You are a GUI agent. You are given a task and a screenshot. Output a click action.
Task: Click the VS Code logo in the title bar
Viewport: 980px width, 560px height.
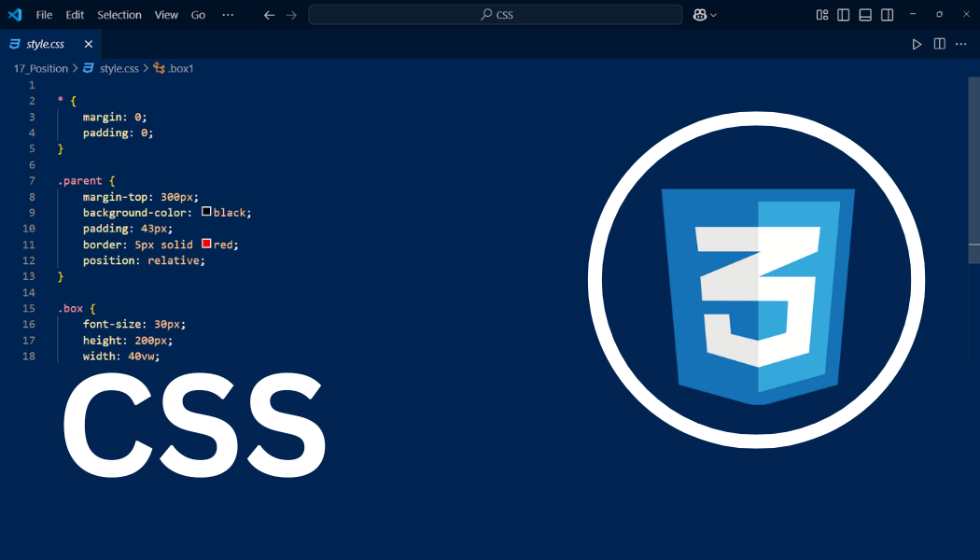point(15,14)
